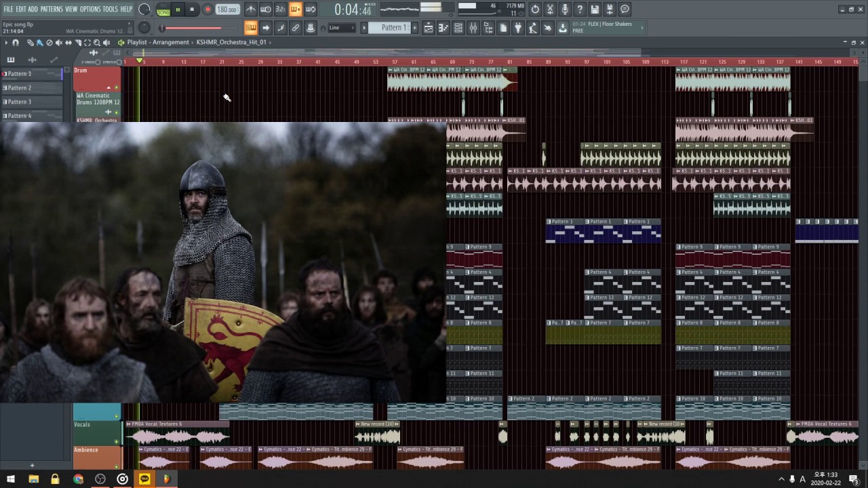Image resolution: width=868 pixels, height=488 pixels.
Task: Select the playlist delete tool
Action: tap(50, 43)
